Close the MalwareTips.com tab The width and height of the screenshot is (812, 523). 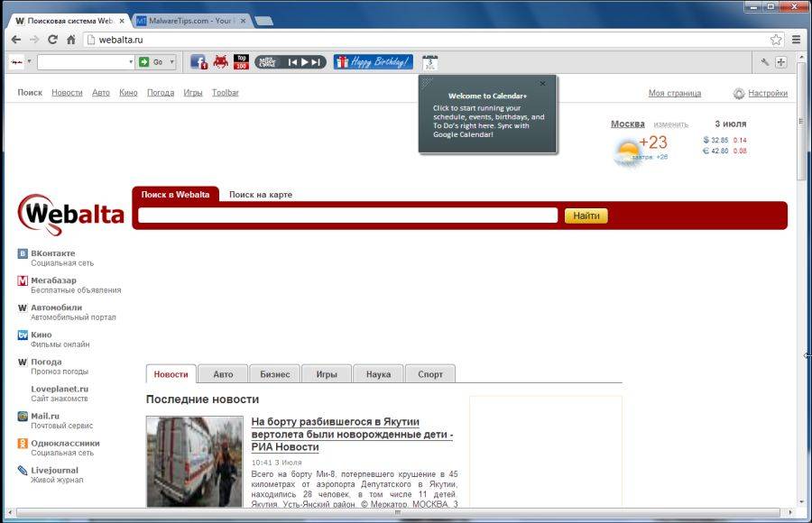pyautogui.click(x=243, y=22)
